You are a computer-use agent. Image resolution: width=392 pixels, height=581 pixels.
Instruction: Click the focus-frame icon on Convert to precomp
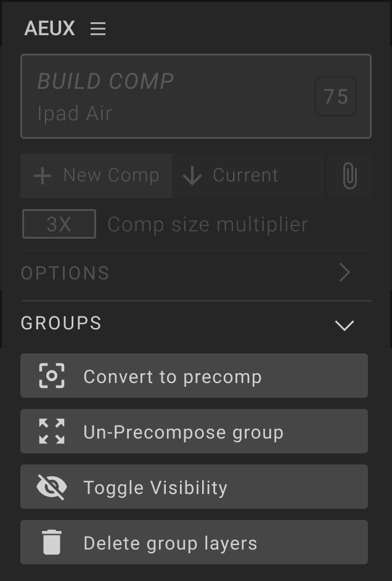tap(52, 376)
